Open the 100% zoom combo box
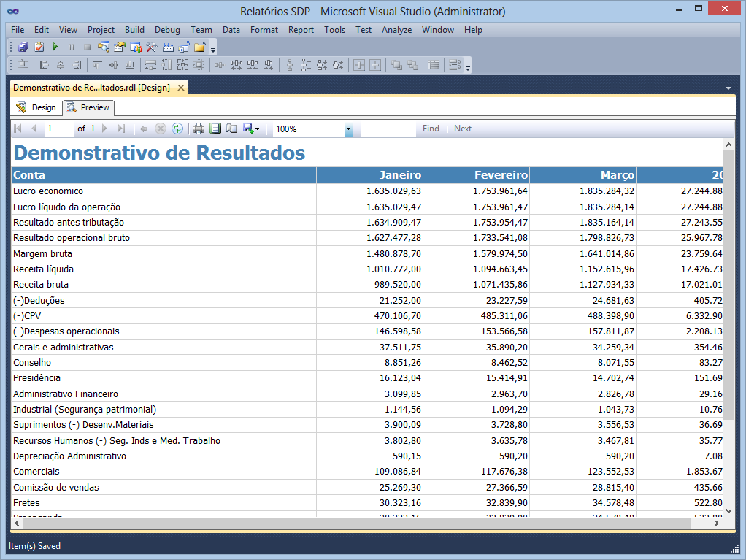746x560 pixels. (312, 129)
